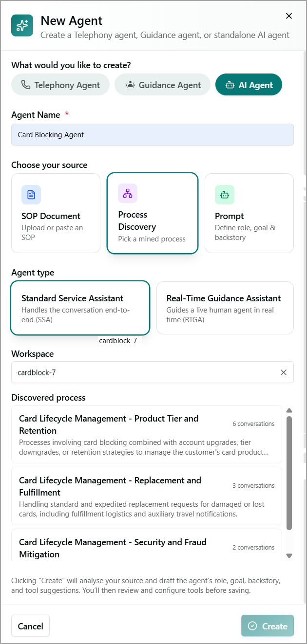
Task: Select Replacement and Fulfillment process
Action: coord(147,496)
